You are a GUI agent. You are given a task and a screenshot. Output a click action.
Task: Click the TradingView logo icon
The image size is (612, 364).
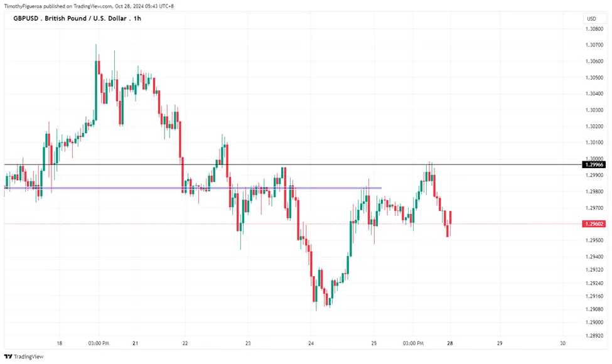(x=8, y=356)
